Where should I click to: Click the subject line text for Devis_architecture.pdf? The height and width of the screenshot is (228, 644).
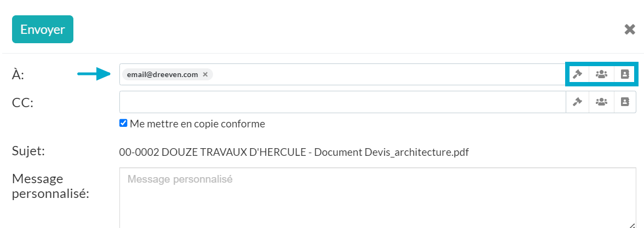294,153
